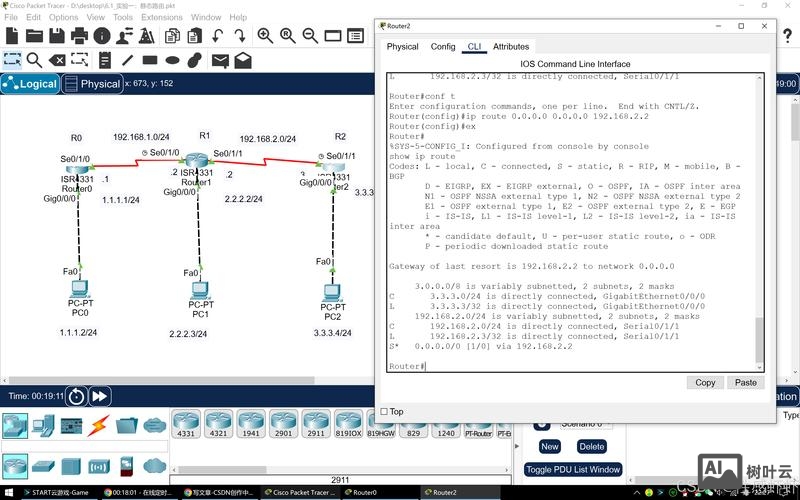Copy selected items in toolbar
The image size is (800, 500).
172,36
